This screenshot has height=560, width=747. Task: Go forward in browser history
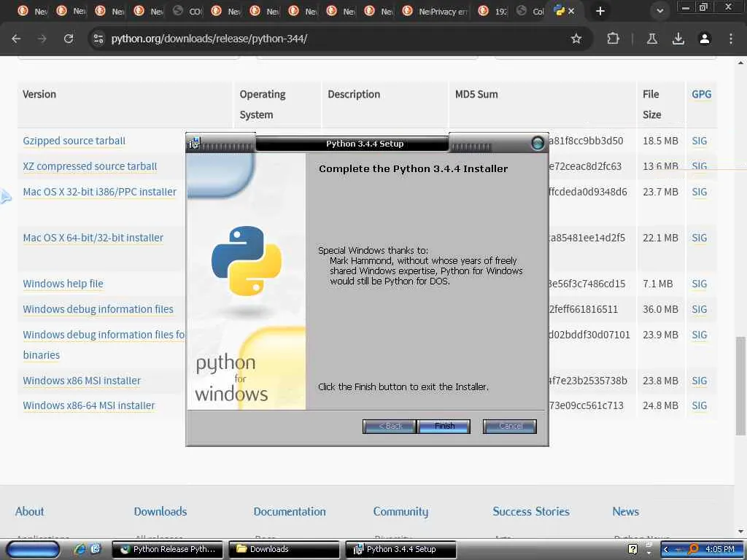[42, 39]
